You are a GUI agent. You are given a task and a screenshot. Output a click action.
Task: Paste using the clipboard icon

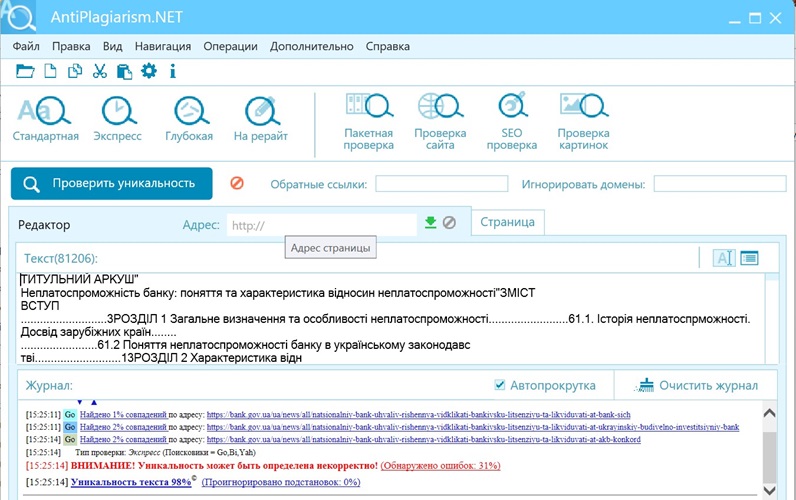(x=124, y=71)
